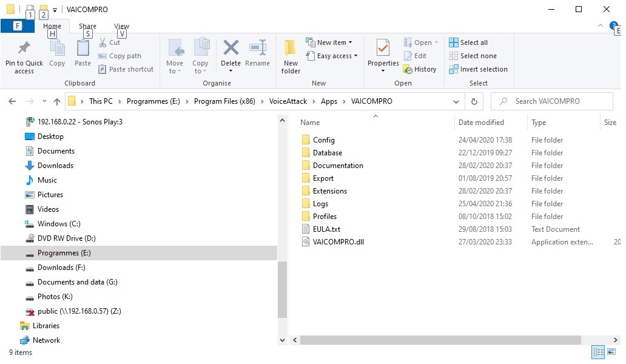Select the Logs folder

(x=315, y=204)
